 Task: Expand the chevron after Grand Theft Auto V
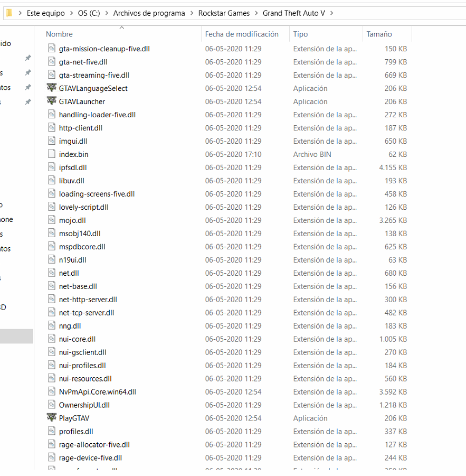pos(331,13)
